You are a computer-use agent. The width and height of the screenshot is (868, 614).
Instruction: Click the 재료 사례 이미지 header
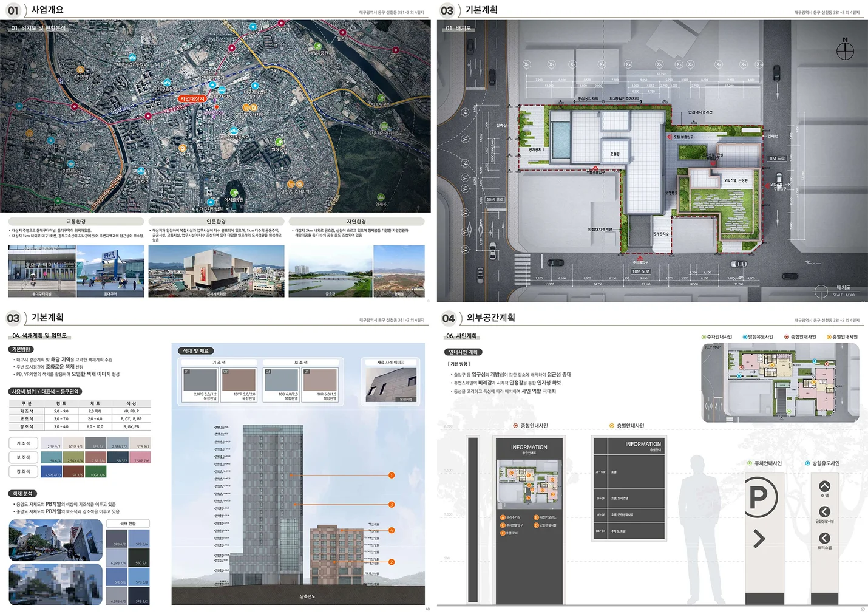391,363
